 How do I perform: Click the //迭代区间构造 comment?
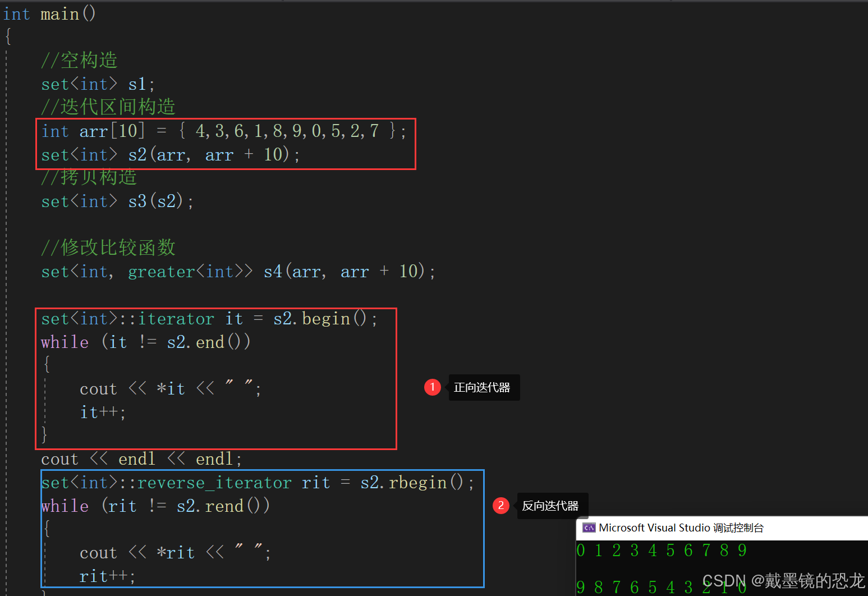(108, 107)
